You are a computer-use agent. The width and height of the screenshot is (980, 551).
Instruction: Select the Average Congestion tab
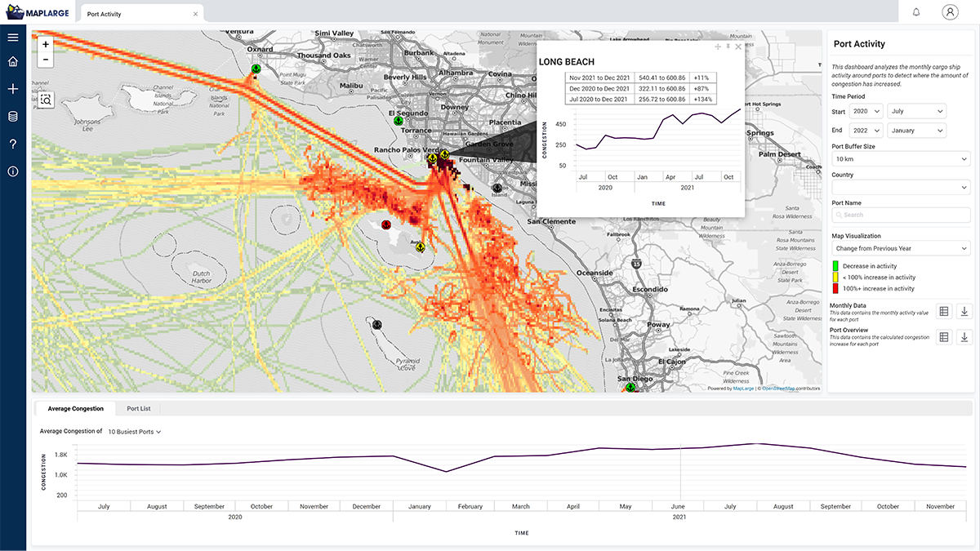(75, 408)
